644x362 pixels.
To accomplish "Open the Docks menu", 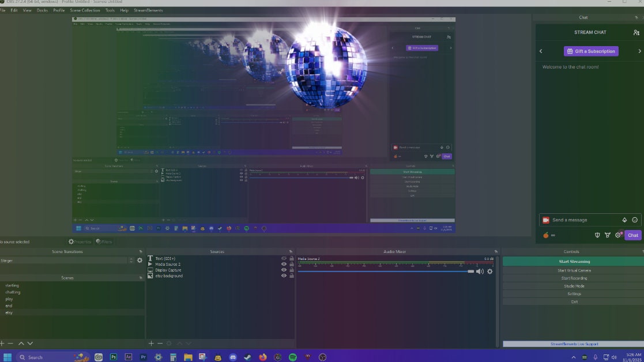I will click(x=42, y=10).
